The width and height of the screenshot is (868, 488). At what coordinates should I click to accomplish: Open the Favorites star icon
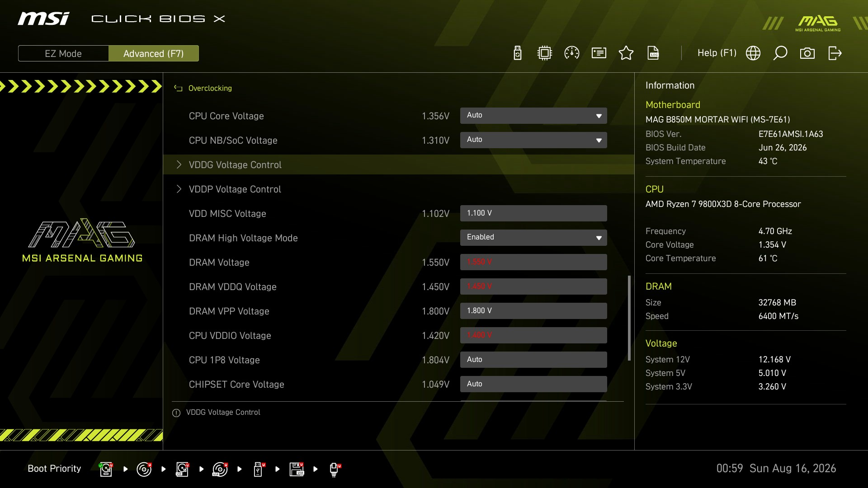coord(626,53)
